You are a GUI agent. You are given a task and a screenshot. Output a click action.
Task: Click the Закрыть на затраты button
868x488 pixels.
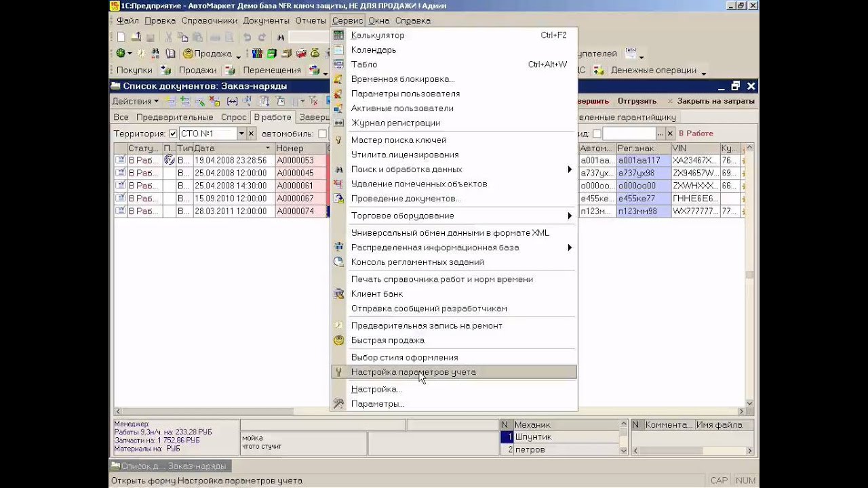coord(711,101)
